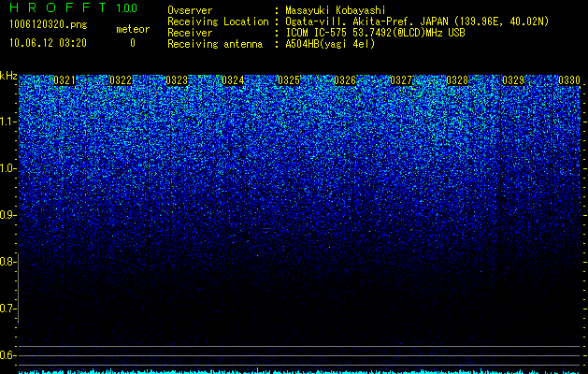Click the observer name Masayuki Kobayashi
Screen dimensions: 588x374
tap(336, 10)
